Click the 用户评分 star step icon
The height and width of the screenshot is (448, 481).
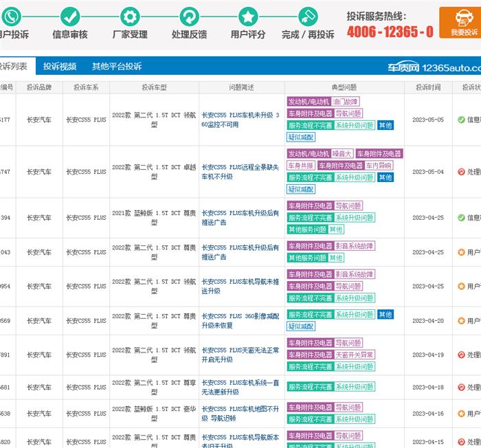[x=248, y=16]
